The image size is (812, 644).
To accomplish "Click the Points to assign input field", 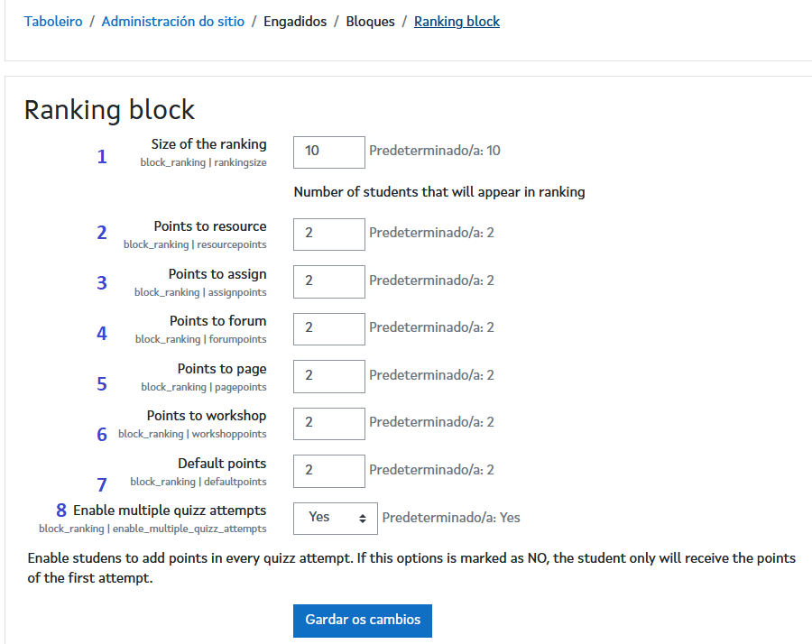I will click(328, 281).
